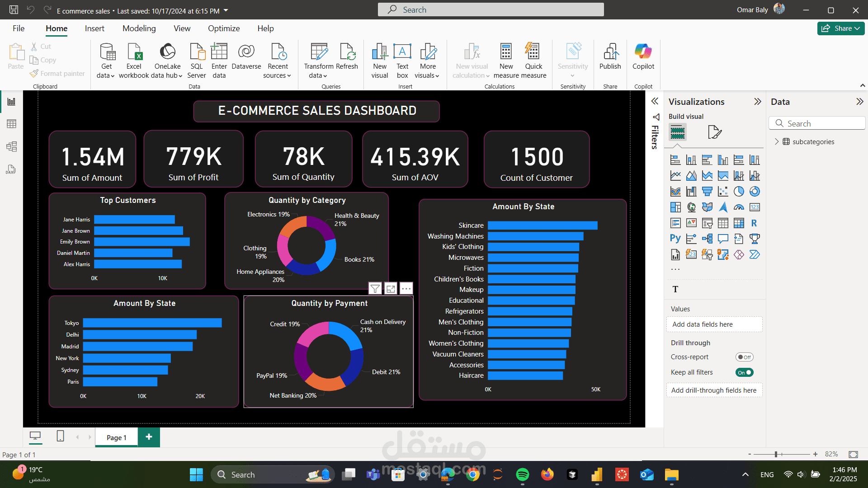868x488 pixels.
Task: Turn off Keep all filters toggle
Action: (x=744, y=372)
